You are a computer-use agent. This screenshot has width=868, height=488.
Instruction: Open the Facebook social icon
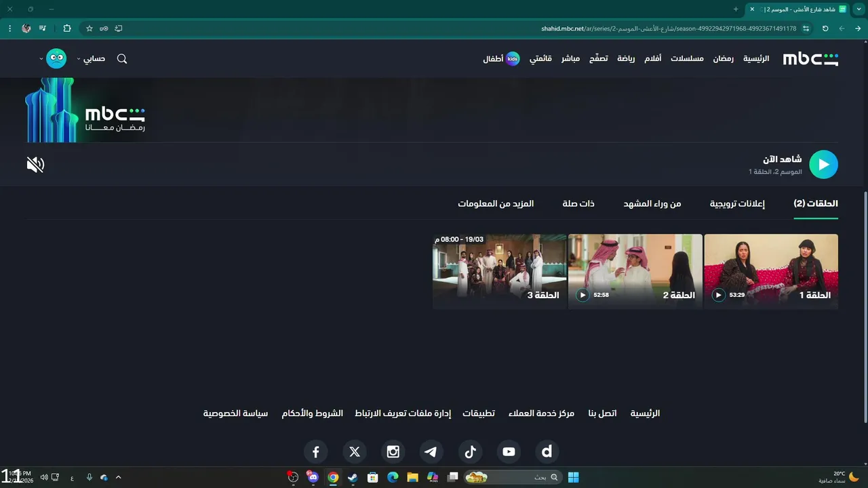click(x=315, y=451)
